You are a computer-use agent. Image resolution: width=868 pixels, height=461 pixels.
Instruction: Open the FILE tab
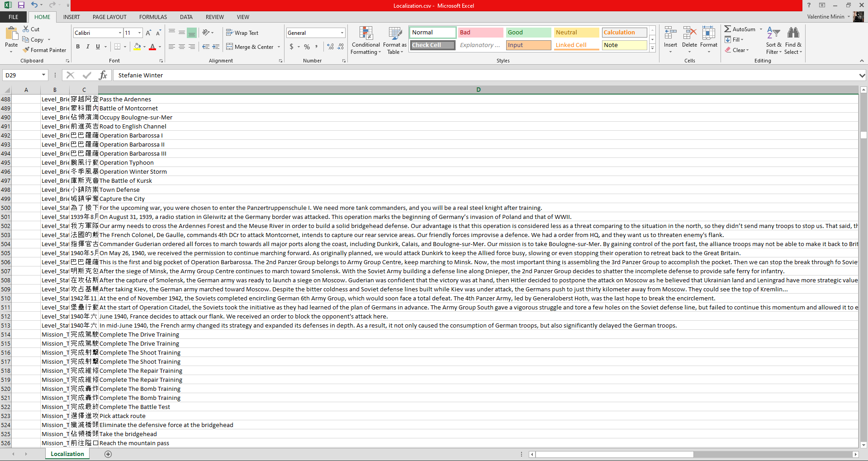[14, 17]
